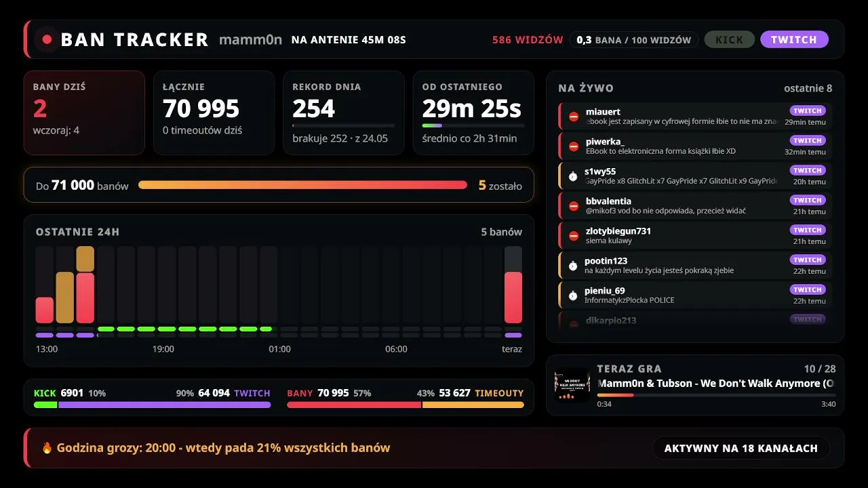868x488 pixels.
Task: Click the 586 WIDZÓW viewer count
Action: click(528, 40)
